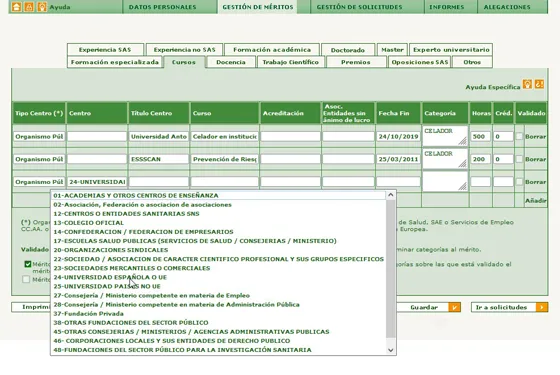Open Centro dropdown showing 24-UNIVERSIDAD
Screen dimensions: 560x375
coord(97,182)
